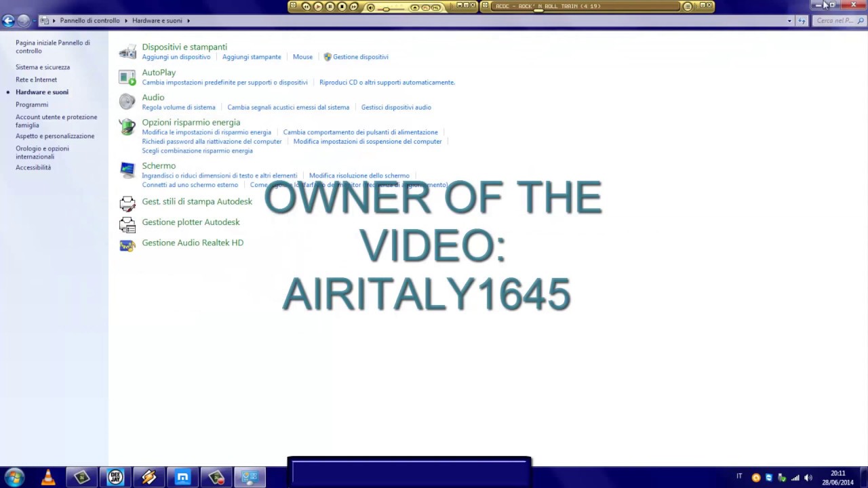This screenshot has width=868, height=488.
Task: Click Aggiungi stampante link
Action: (252, 57)
